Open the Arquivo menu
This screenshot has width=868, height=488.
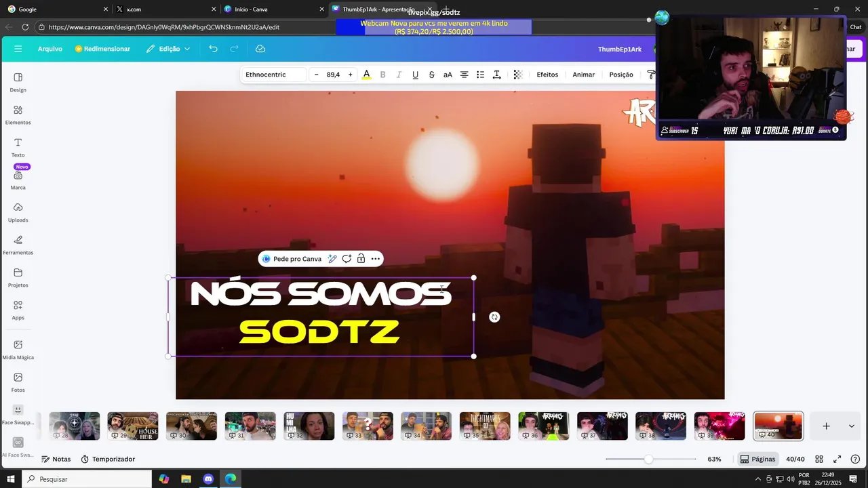click(50, 49)
